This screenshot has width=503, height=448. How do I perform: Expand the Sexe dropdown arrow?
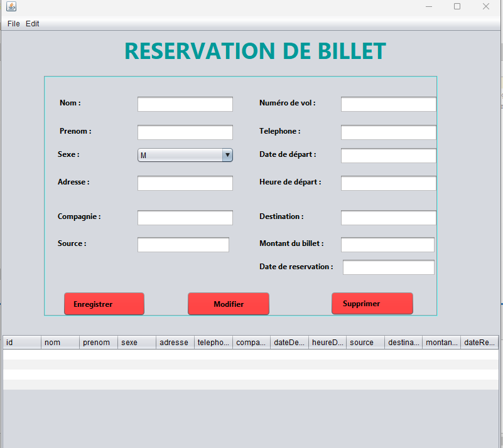coord(227,155)
